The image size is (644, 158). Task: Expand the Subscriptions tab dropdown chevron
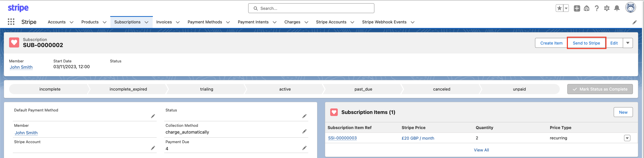click(147, 22)
